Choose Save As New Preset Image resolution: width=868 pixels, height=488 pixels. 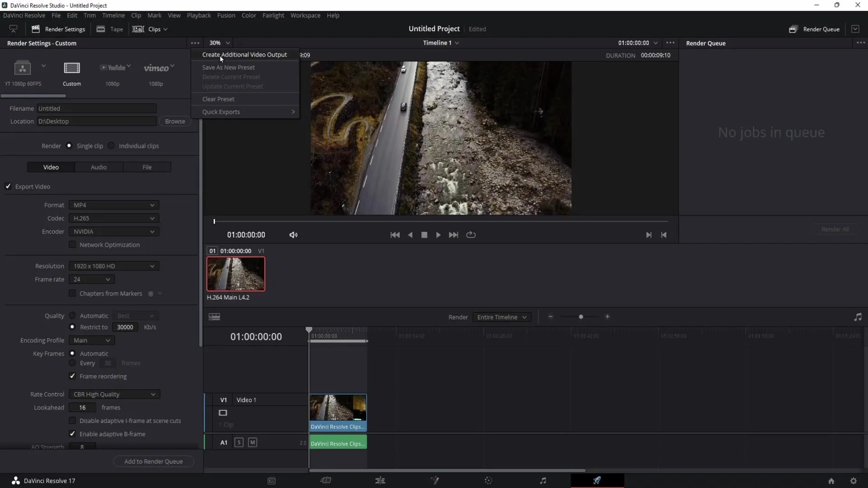click(x=228, y=67)
